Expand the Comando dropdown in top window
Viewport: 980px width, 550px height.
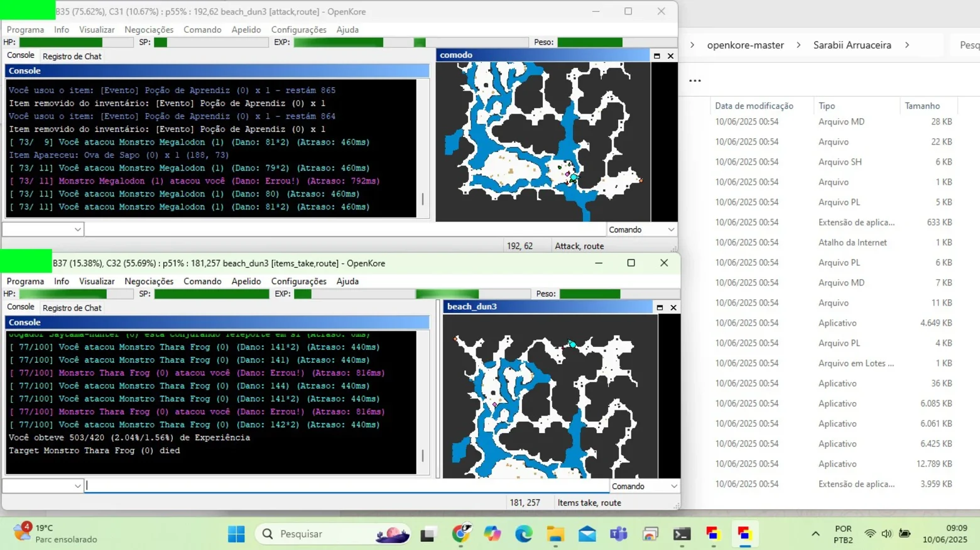point(641,230)
